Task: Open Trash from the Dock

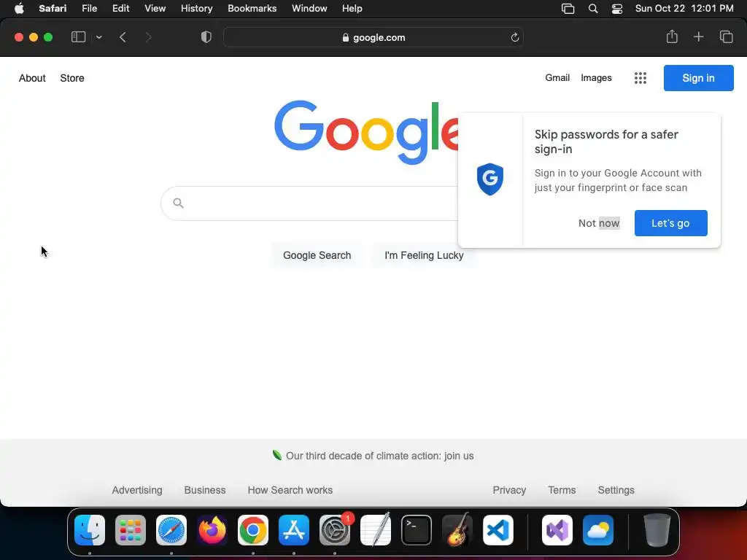Action: [657, 530]
